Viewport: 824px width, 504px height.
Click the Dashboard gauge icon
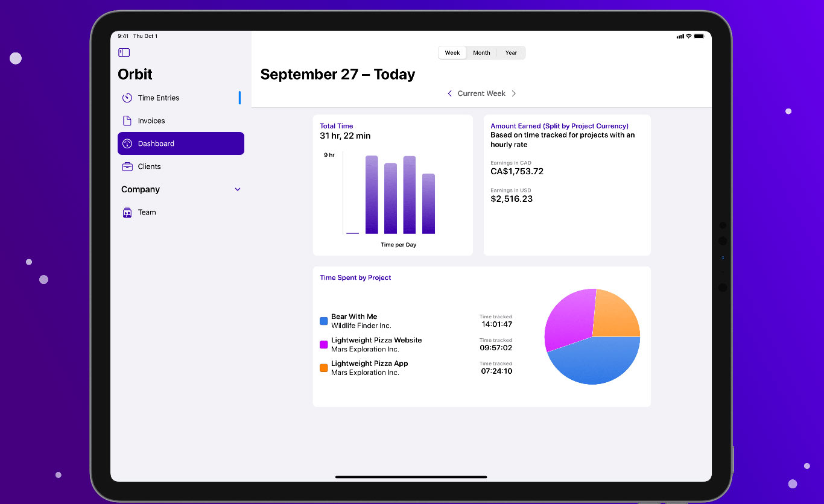[x=127, y=143]
